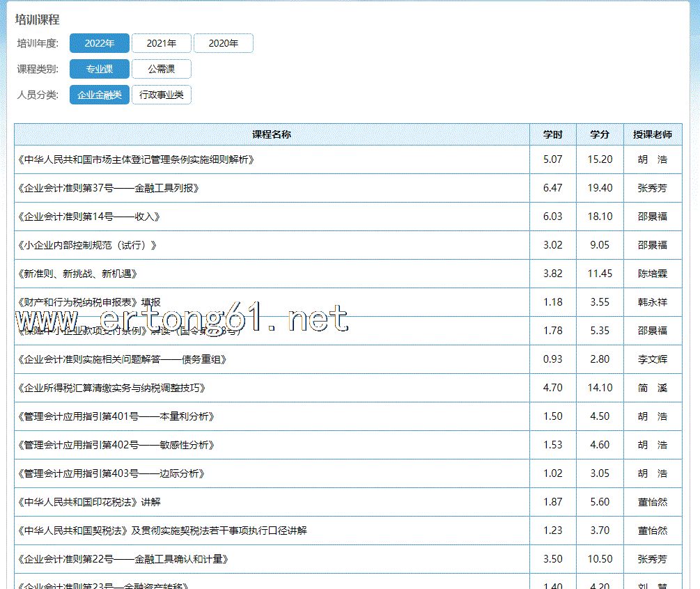Open 中华人民共和国市场主体登记管理条例实施细则解析 course

click(x=135, y=159)
